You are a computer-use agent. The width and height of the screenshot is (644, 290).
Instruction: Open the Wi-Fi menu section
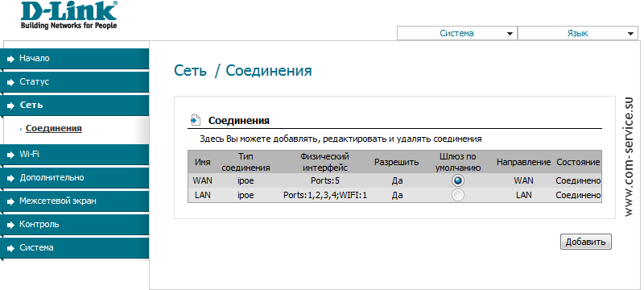(74, 155)
